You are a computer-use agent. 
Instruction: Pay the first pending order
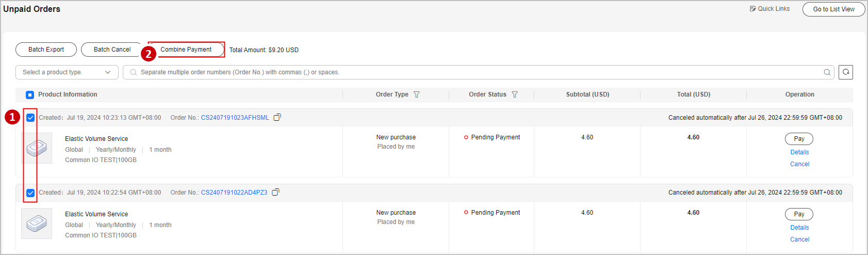799,139
